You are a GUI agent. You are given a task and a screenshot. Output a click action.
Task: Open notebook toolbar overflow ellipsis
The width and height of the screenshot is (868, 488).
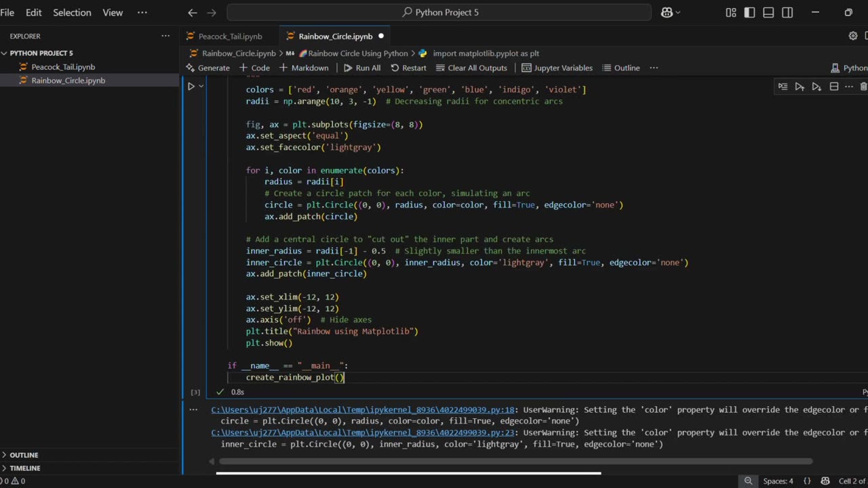pyautogui.click(x=654, y=68)
